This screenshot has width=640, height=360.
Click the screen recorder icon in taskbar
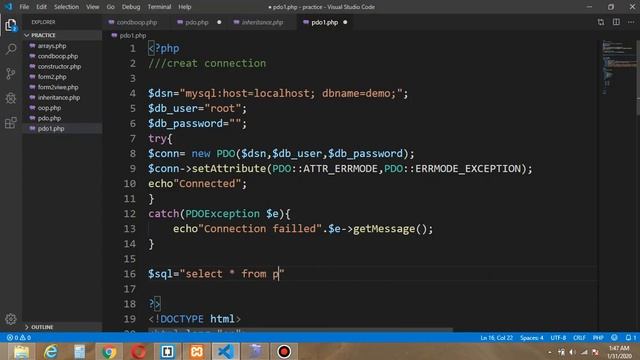coord(284,351)
